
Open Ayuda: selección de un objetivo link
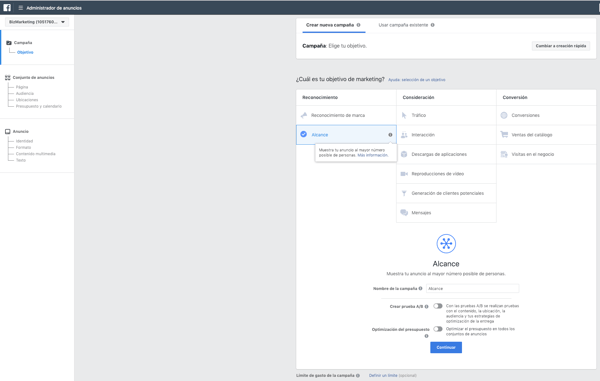(x=417, y=80)
